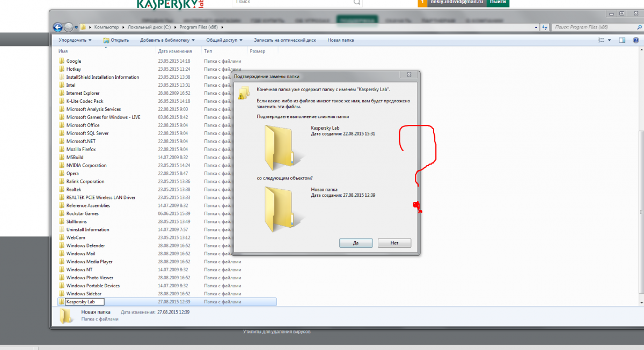Screen dimensions: 644x350
Task: Select the K-Lite Codec Pack folder icon
Action: (x=62, y=101)
